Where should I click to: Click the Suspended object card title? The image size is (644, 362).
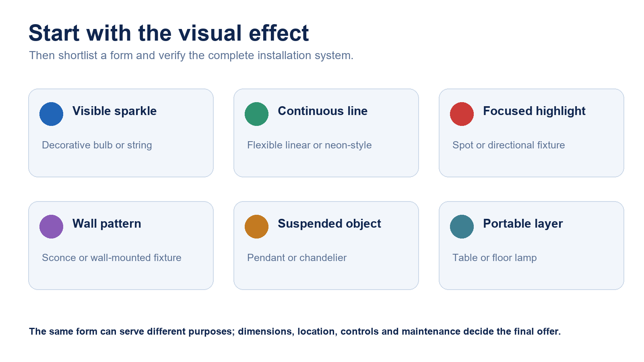(x=329, y=224)
